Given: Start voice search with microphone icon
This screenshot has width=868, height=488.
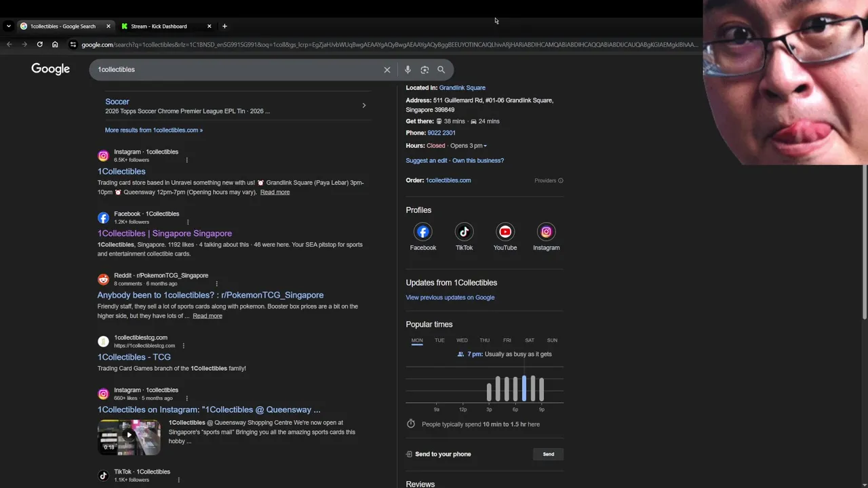Looking at the screenshot, I should pos(408,70).
